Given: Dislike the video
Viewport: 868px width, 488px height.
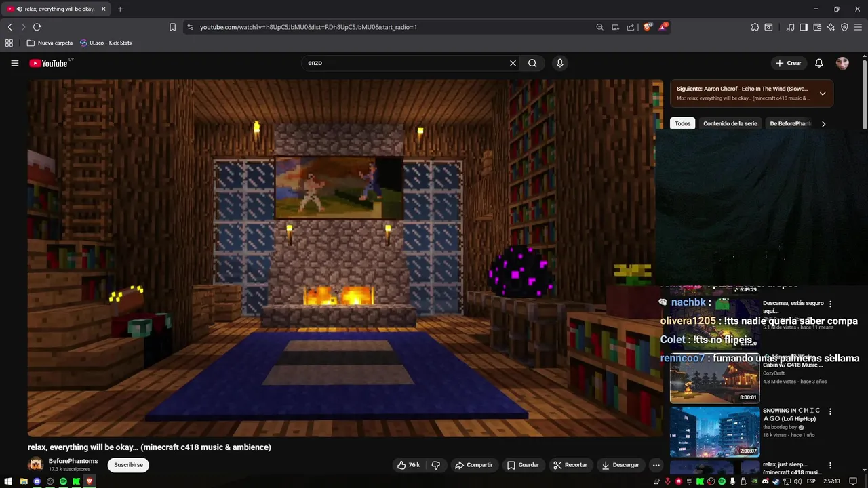Looking at the screenshot, I should [x=436, y=465].
